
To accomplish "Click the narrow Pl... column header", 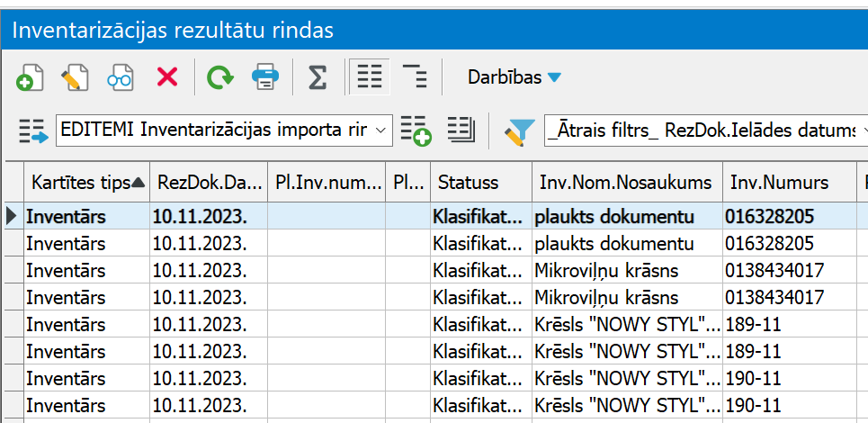I will coord(408,182).
